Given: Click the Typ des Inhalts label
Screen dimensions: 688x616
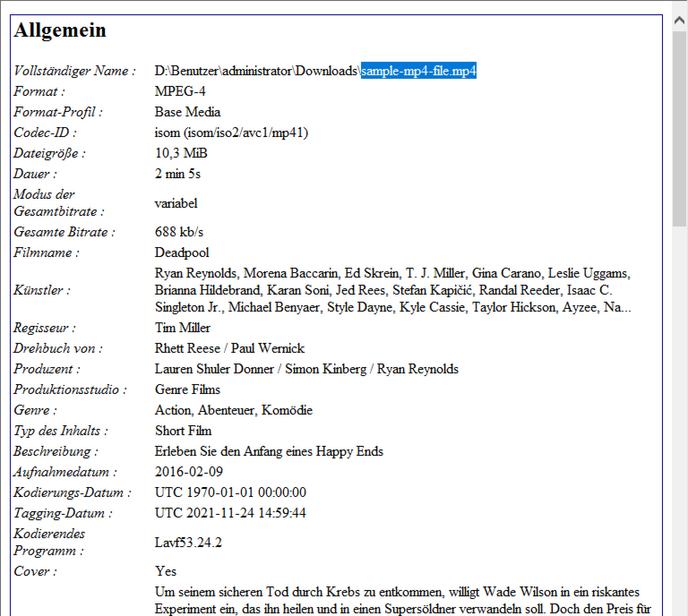Looking at the screenshot, I should coord(61,431).
